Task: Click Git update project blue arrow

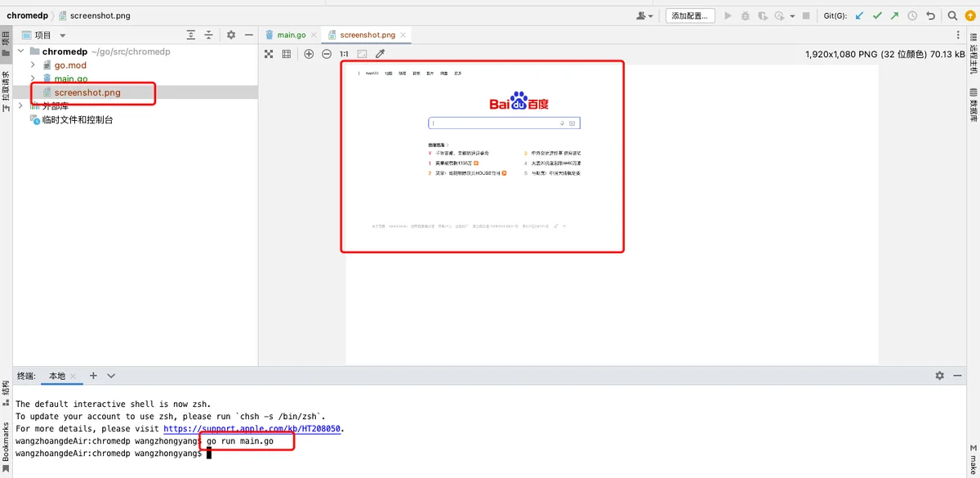Action: [x=860, y=16]
